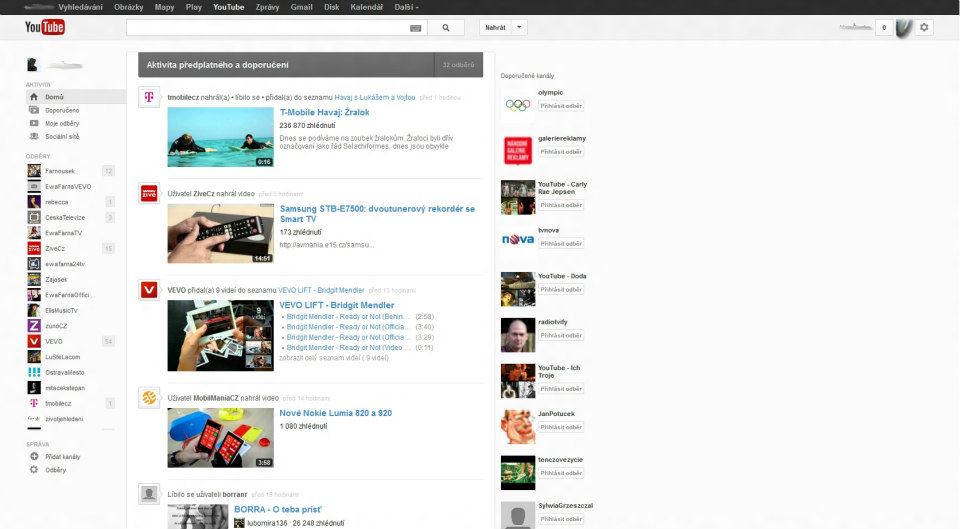Click the shark surfing video thumbnail

(x=220, y=137)
